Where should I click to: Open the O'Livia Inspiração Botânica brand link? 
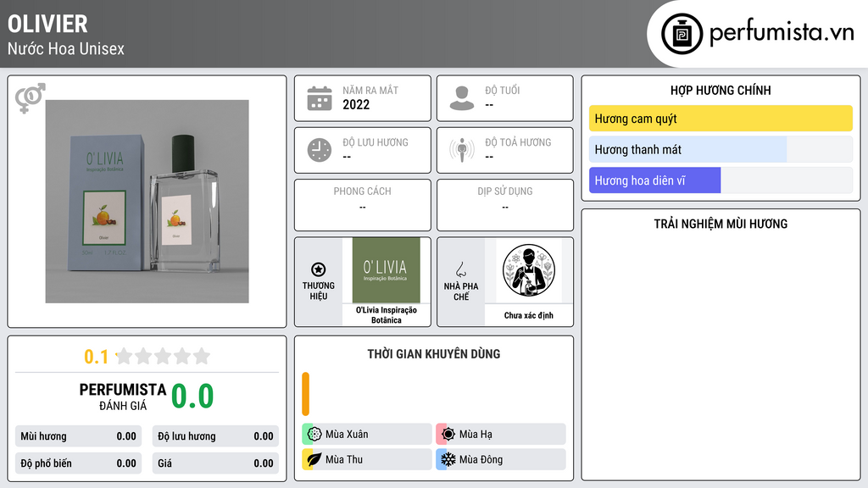pos(387,315)
